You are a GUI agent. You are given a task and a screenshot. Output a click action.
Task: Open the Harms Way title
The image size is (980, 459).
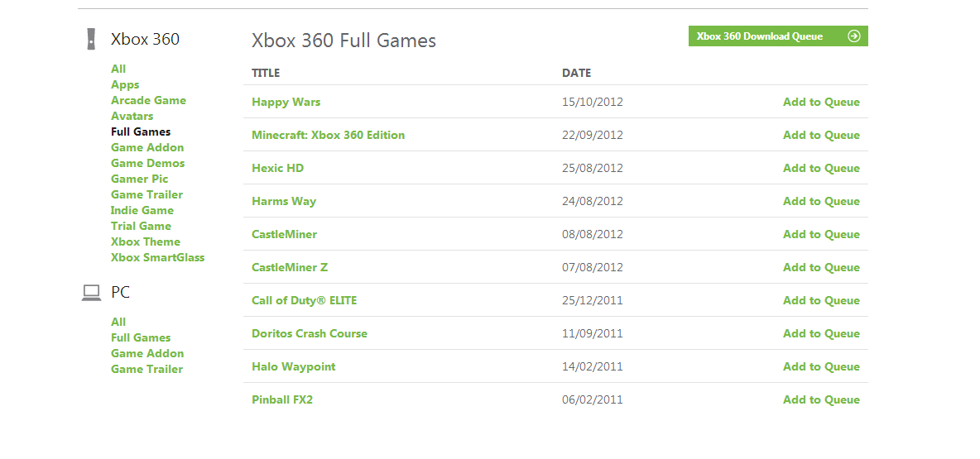point(284,201)
